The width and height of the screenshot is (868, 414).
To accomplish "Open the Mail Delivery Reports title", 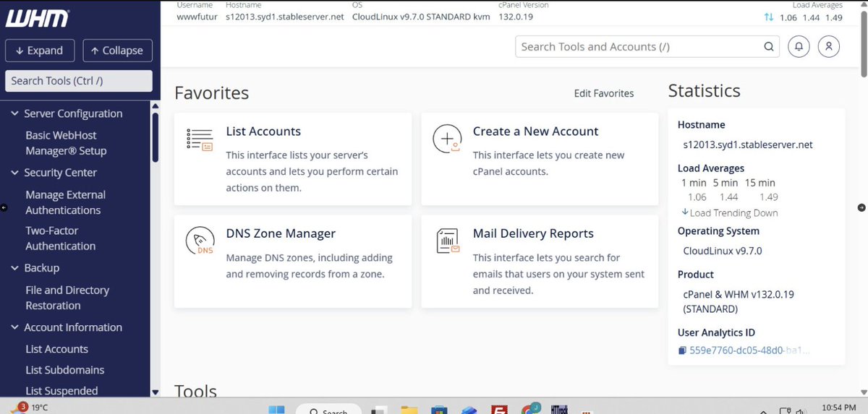I will (x=533, y=234).
